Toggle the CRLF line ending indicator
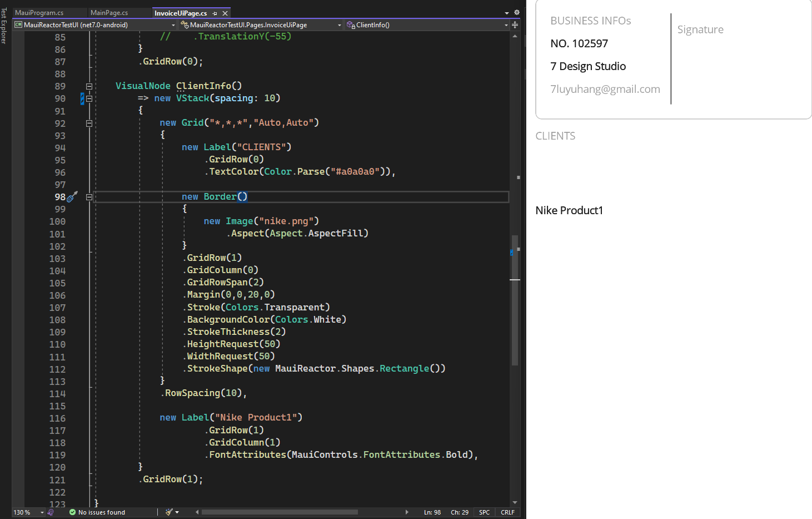The height and width of the screenshot is (519, 812). point(507,512)
